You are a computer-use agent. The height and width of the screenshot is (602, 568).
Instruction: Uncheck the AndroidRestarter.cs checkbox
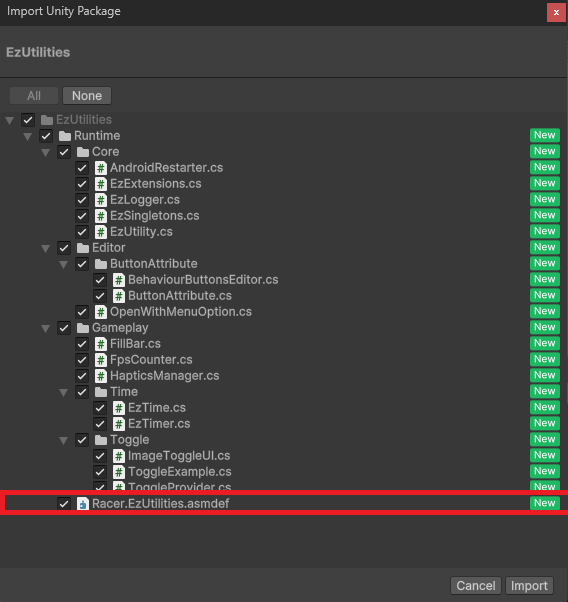tap(82, 168)
